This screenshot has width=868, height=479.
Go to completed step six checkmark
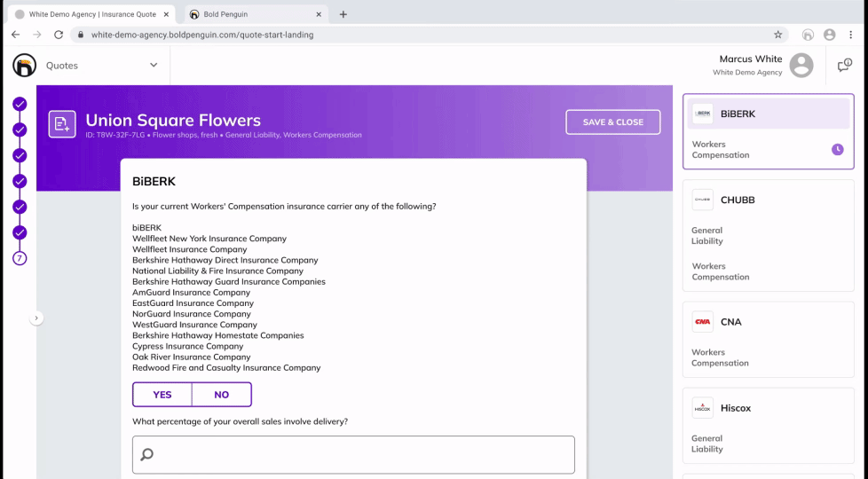coord(20,232)
